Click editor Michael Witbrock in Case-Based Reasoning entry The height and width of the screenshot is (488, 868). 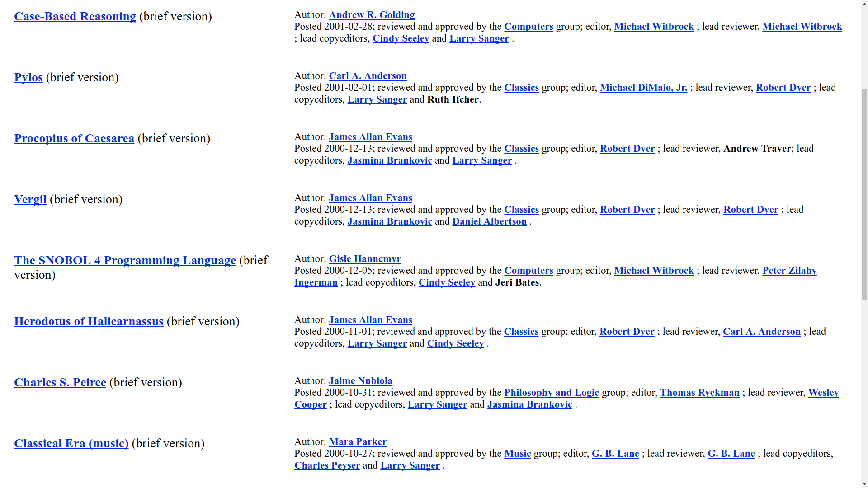654,27
